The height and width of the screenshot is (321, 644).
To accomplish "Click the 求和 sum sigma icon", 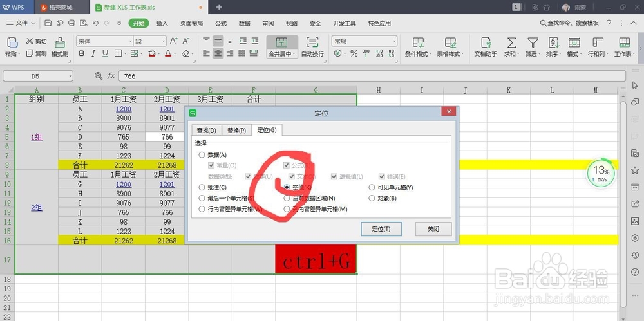I will [x=511, y=42].
